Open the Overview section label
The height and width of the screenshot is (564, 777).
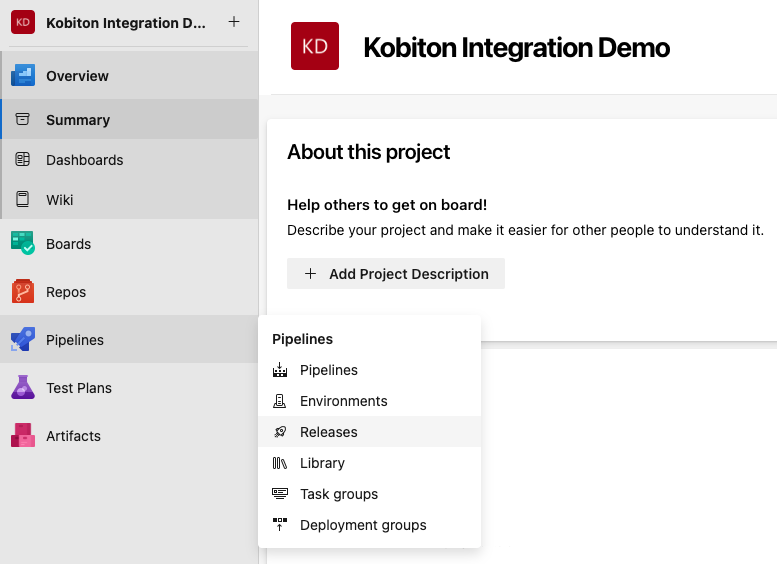77,76
